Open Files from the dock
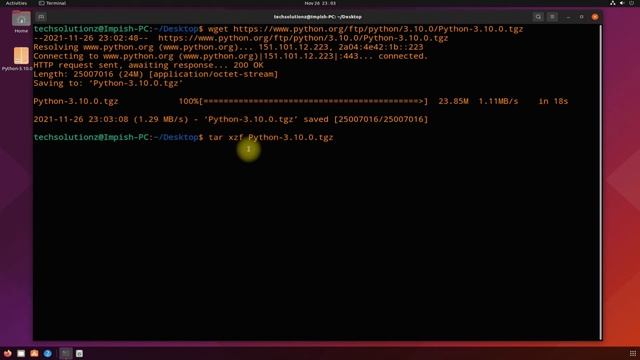640x360 pixels. click(x=21, y=353)
